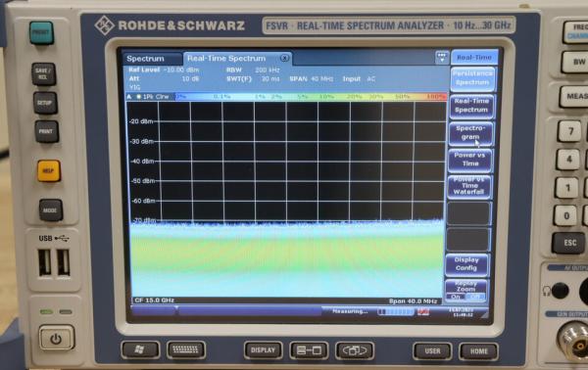Tap the numeric keypad 0 key
Viewport: 588px width, 370px height.
pyautogui.click(x=565, y=215)
